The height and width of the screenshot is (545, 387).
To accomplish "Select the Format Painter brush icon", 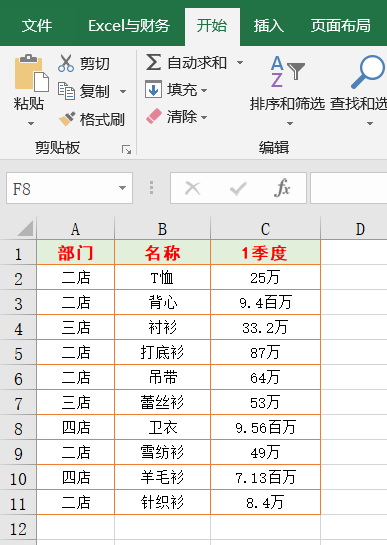I will pyautogui.click(x=67, y=119).
